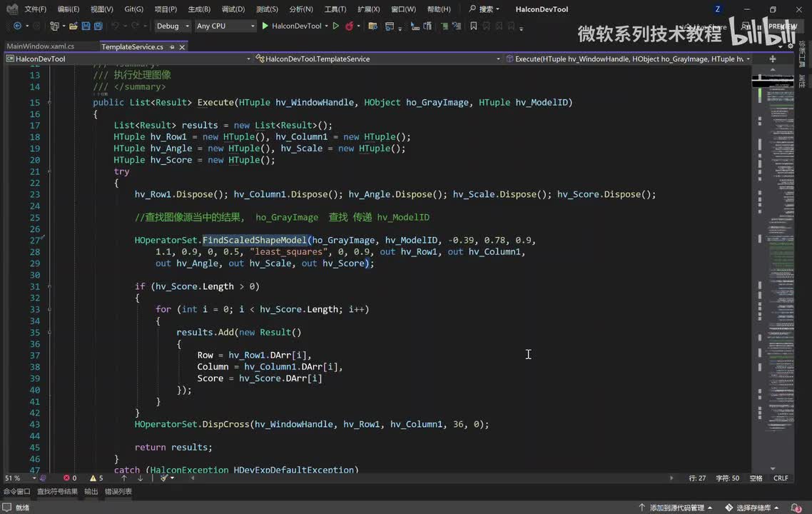Click the browser window toolbar icon

[390, 26]
